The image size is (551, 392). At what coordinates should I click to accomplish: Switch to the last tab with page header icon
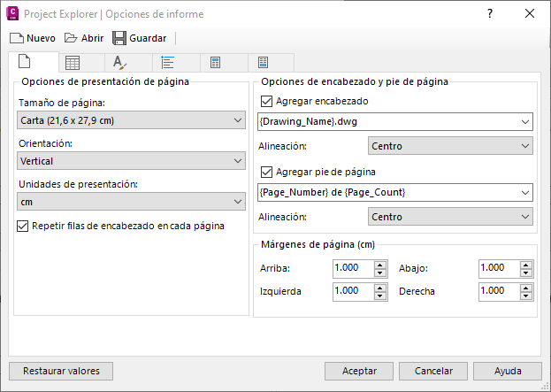tap(264, 62)
